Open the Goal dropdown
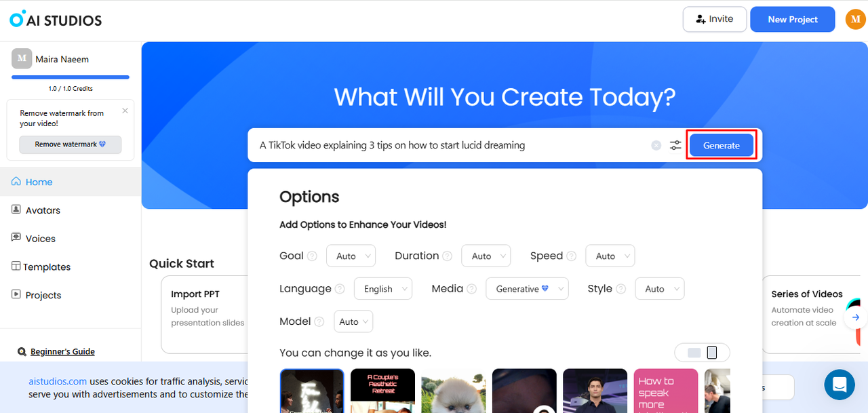The width and height of the screenshot is (868, 413). tap(351, 256)
